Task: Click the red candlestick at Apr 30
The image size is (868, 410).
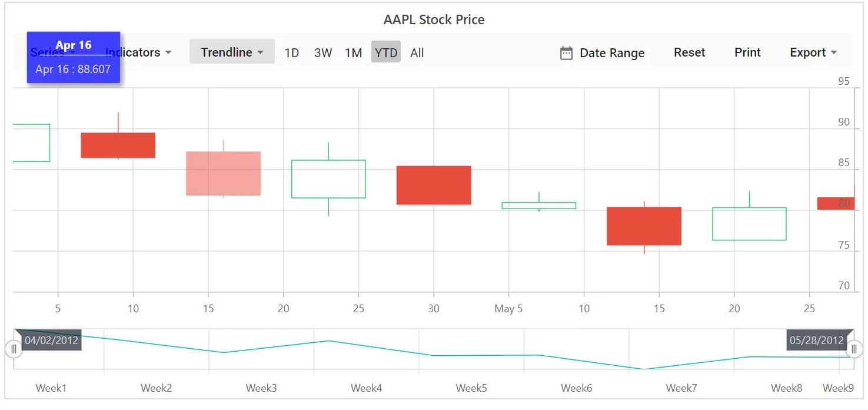Action: pos(434,185)
